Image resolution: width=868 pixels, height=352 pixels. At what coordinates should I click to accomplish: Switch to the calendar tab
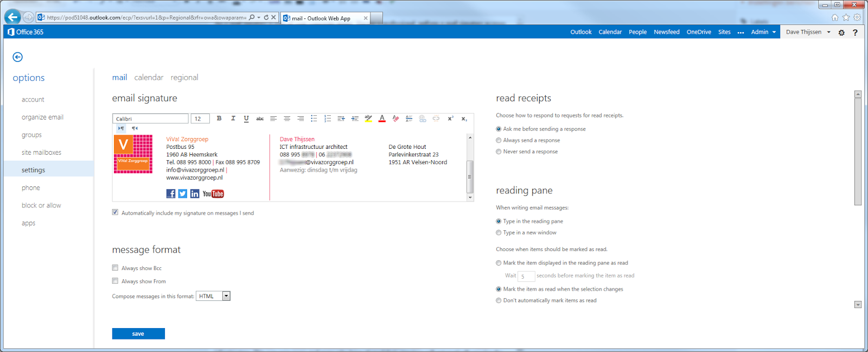(149, 78)
